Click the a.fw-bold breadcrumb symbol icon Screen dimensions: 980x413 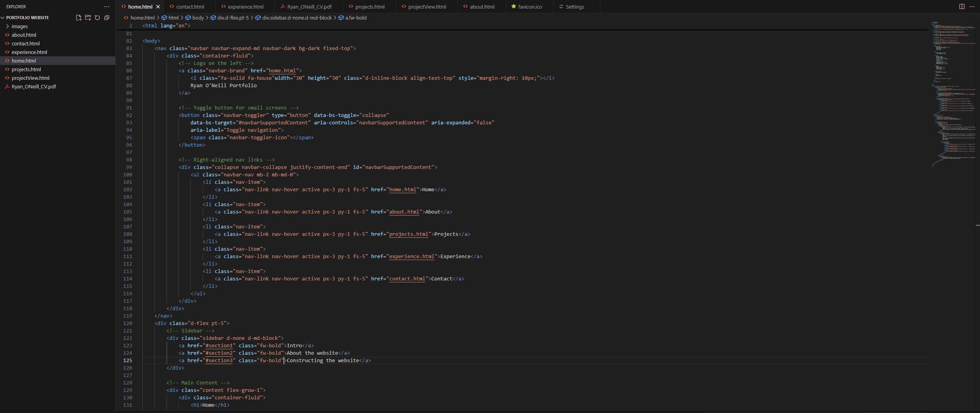coord(341,18)
